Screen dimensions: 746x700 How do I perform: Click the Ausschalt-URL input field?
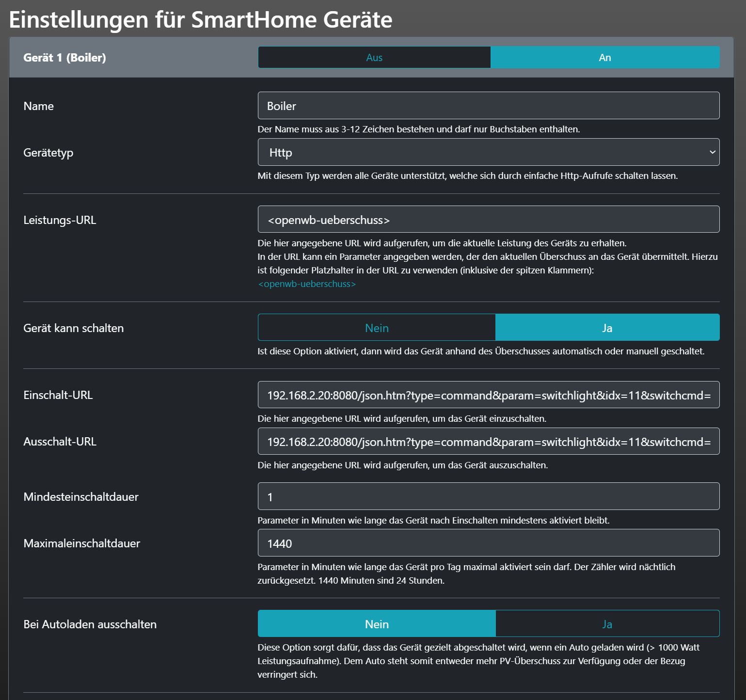pyautogui.click(x=488, y=442)
